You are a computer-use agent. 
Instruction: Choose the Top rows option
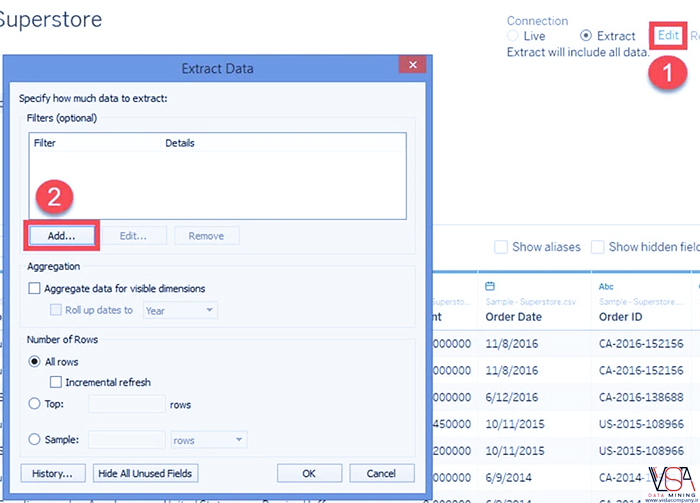point(35,405)
